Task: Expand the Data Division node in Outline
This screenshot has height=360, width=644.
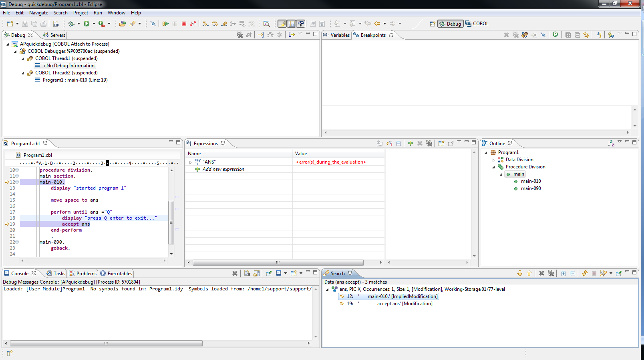Action: [493, 160]
